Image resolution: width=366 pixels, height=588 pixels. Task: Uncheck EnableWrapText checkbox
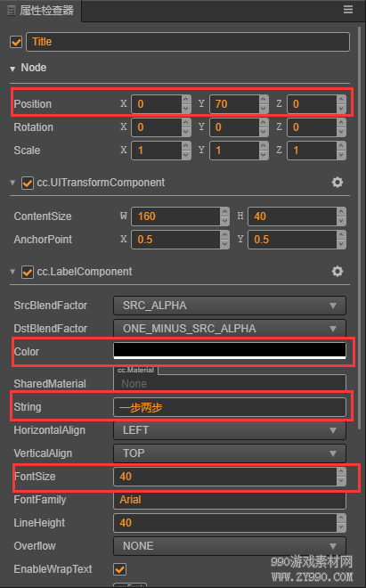[x=119, y=569]
